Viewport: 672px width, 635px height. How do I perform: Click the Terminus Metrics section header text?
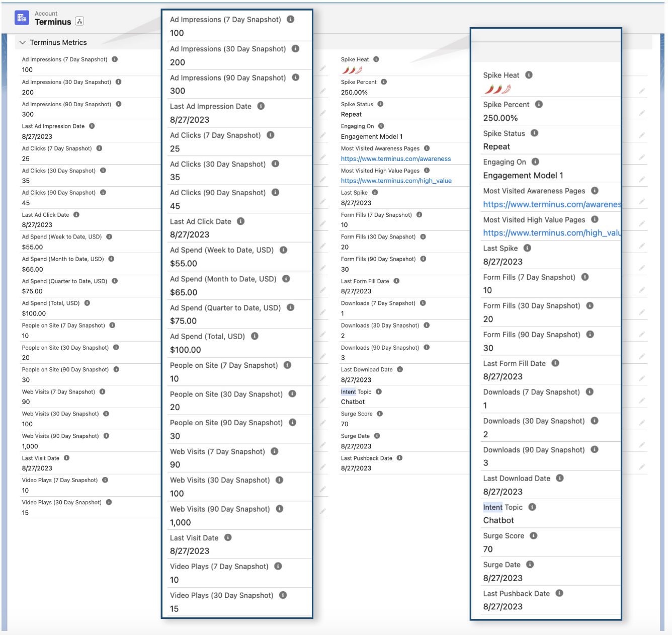tap(58, 43)
